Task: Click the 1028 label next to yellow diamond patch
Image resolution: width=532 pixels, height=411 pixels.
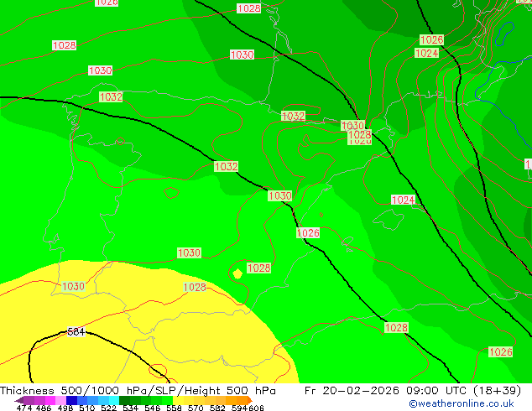Action: pyautogui.click(x=259, y=268)
